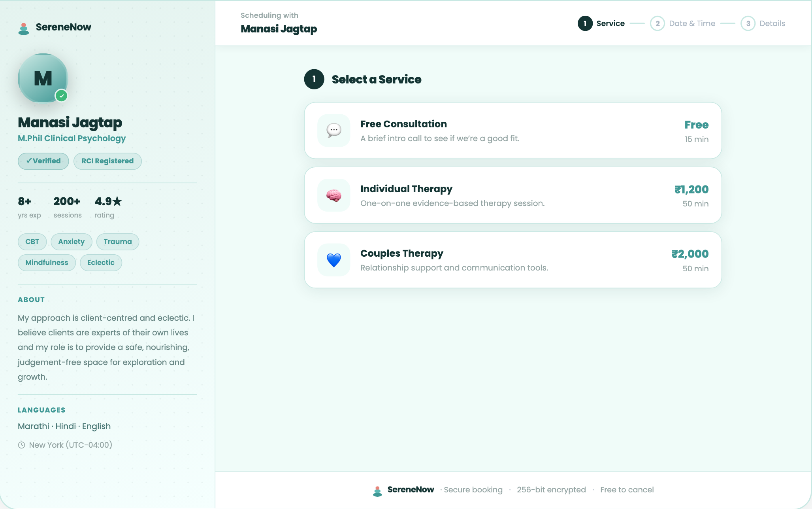812x509 pixels.
Task: Go to the Details step
Action: 763,23
